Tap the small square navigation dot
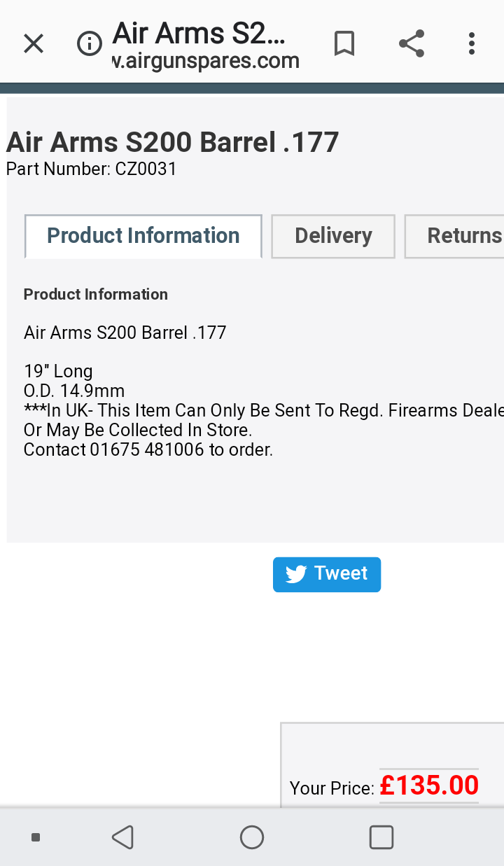 (36, 837)
